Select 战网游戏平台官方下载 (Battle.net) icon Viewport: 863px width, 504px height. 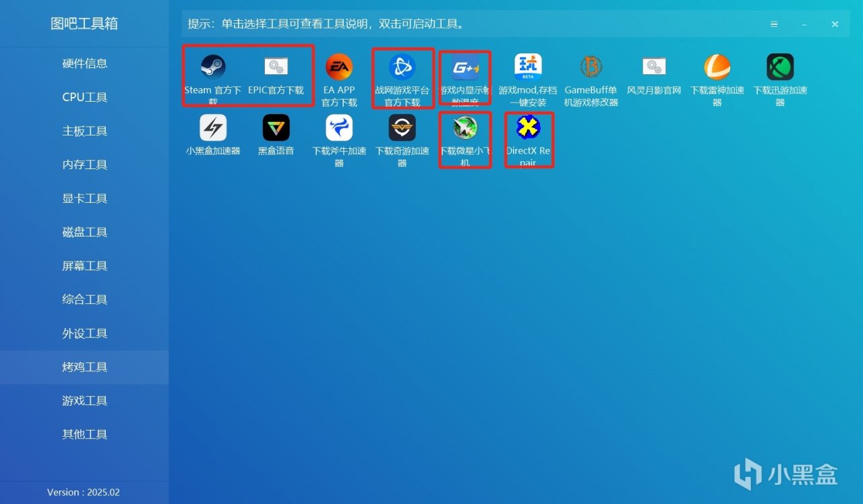click(402, 67)
